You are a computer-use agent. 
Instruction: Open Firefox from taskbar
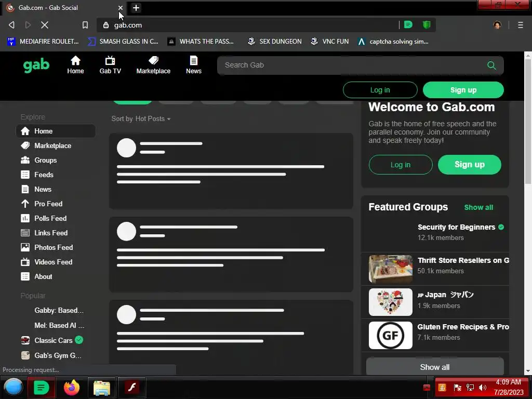coord(72,387)
